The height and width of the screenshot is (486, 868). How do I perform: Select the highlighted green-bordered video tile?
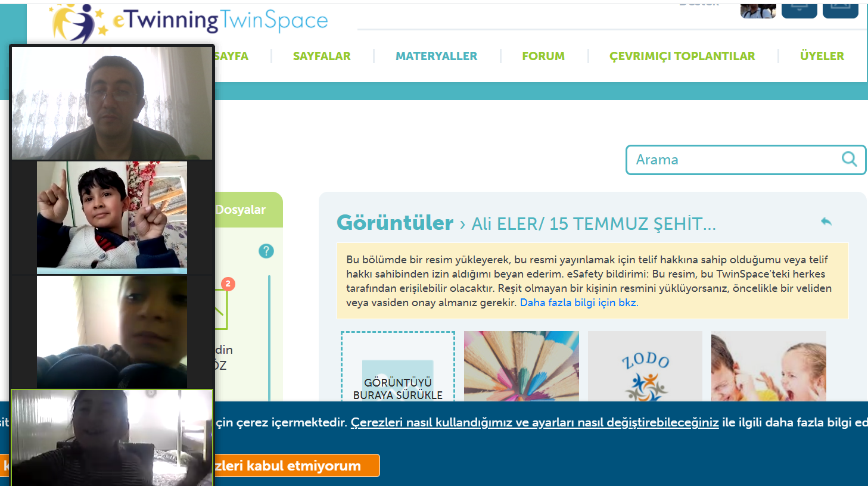112,438
